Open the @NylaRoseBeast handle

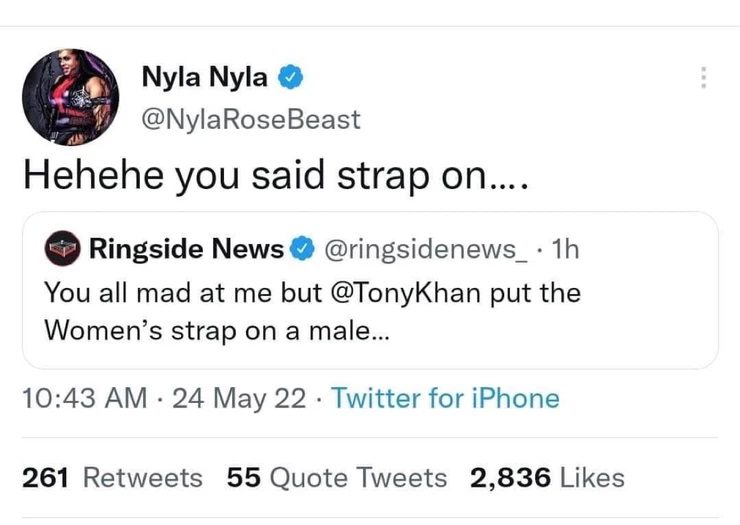[x=251, y=119]
